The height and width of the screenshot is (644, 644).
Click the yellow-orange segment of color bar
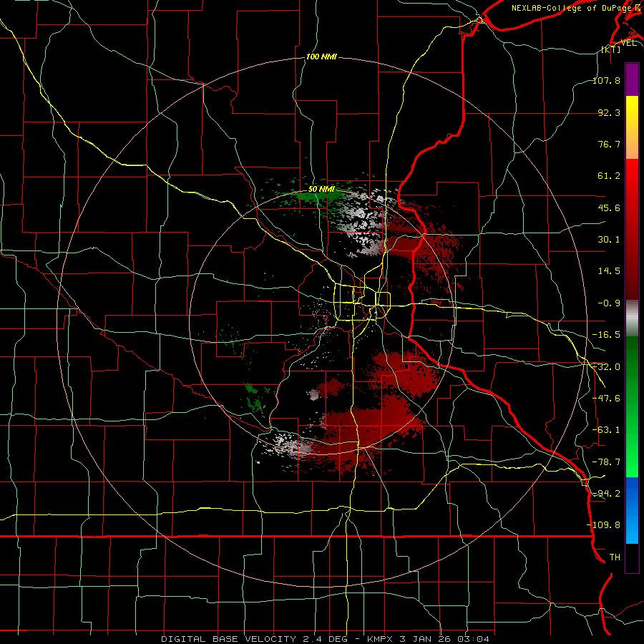632,127
